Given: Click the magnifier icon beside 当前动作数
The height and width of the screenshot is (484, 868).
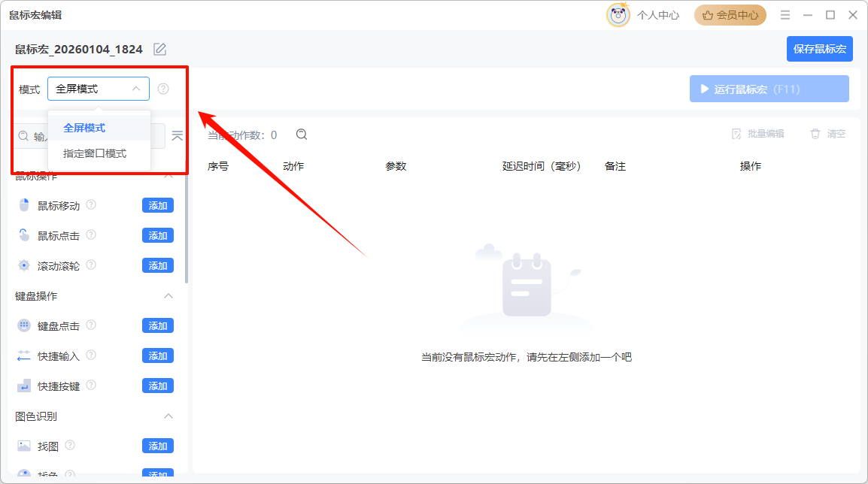Looking at the screenshot, I should tap(301, 134).
